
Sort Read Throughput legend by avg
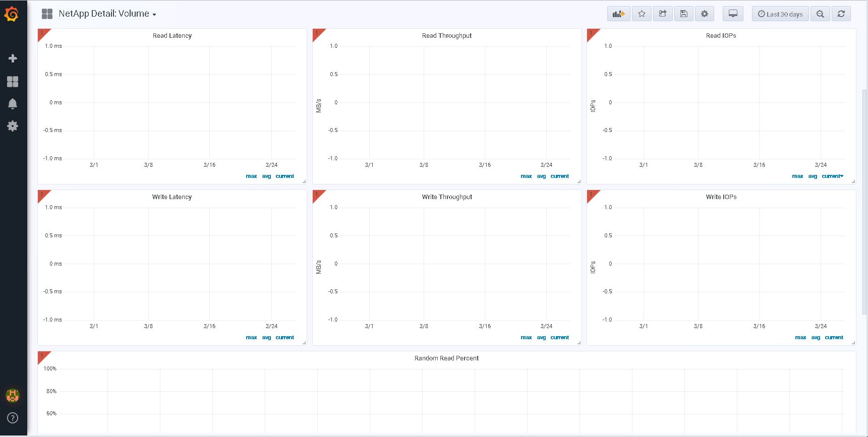point(541,176)
